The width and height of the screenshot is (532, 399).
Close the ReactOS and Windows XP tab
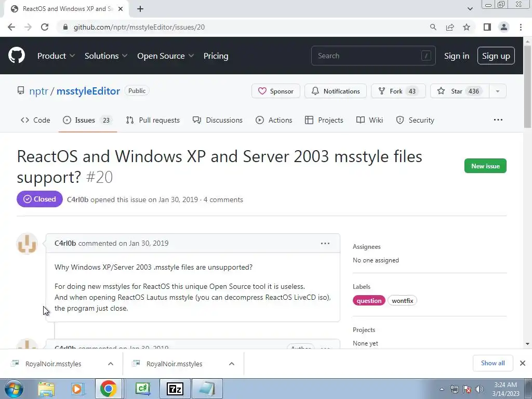tap(121, 9)
